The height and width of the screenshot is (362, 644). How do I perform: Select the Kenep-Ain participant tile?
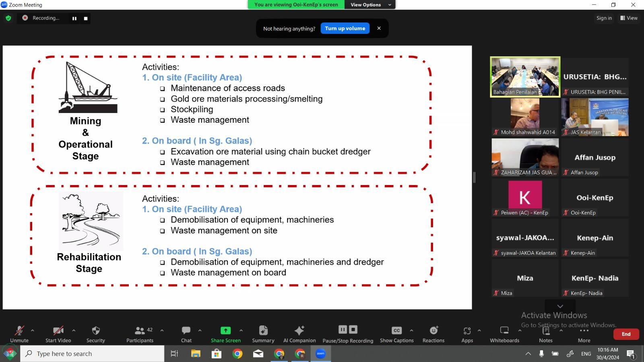(595, 238)
